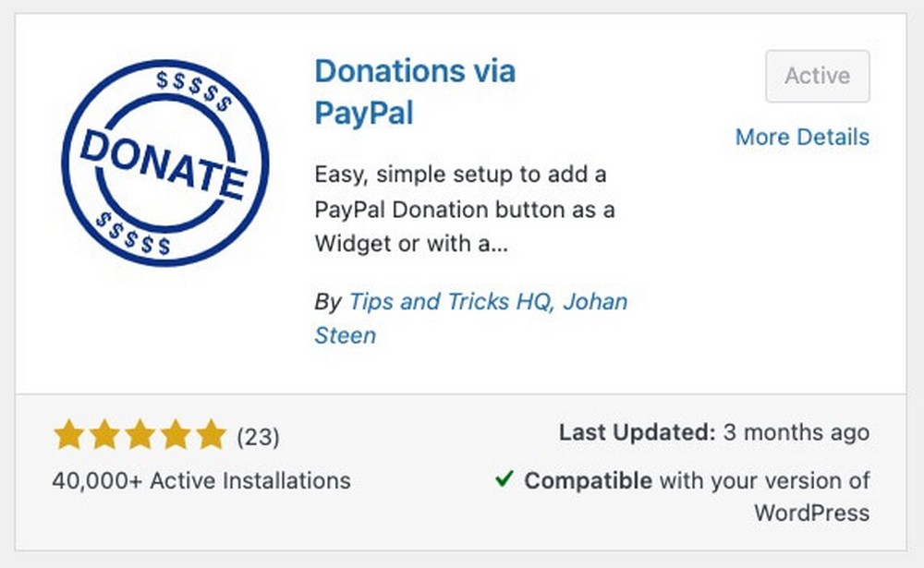Click the Active plugin status button

pyautogui.click(x=818, y=76)
